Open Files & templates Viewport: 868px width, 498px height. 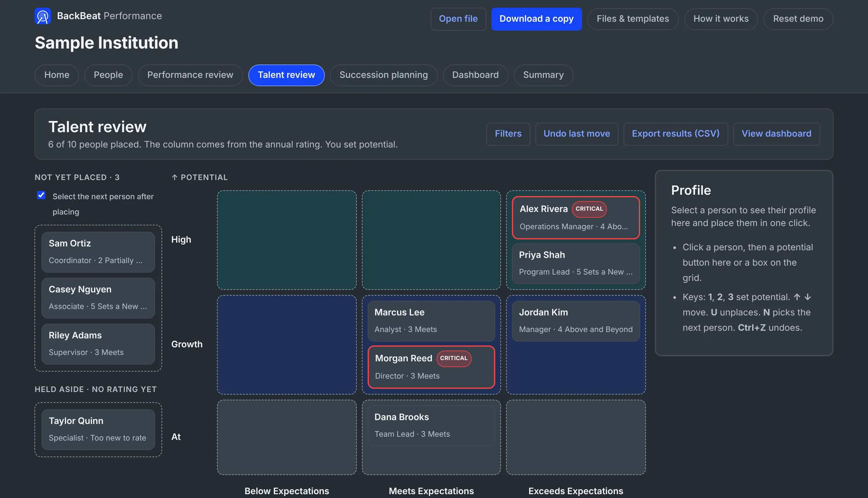tap(633, 19)
